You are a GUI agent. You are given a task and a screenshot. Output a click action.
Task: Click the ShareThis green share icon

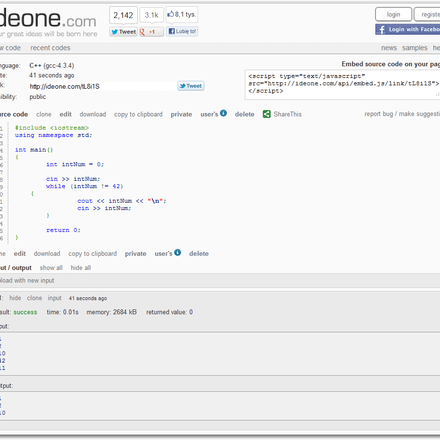[267, 114]
